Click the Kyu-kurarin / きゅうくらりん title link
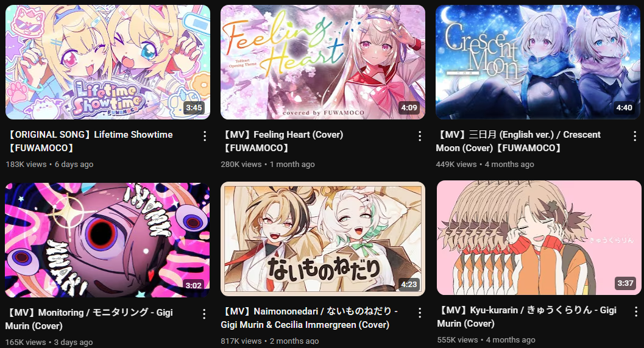The height and width of the screenshot is (348, 644). pos(526,316)
